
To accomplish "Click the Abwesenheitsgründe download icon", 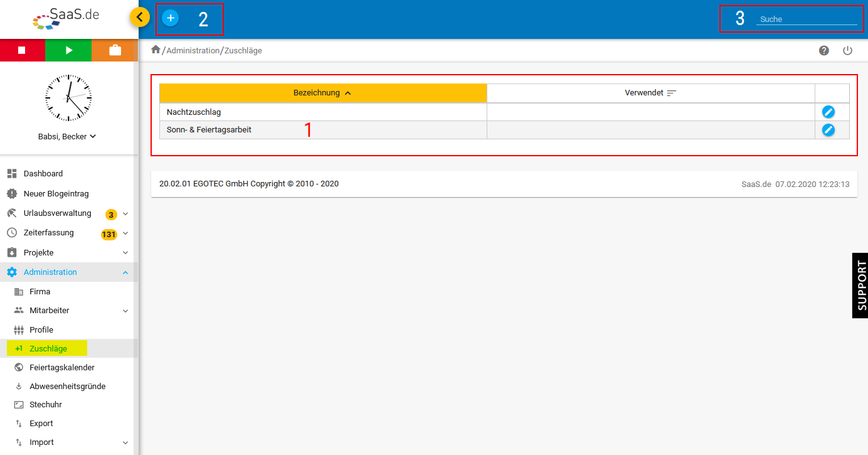I will point(19,386).
